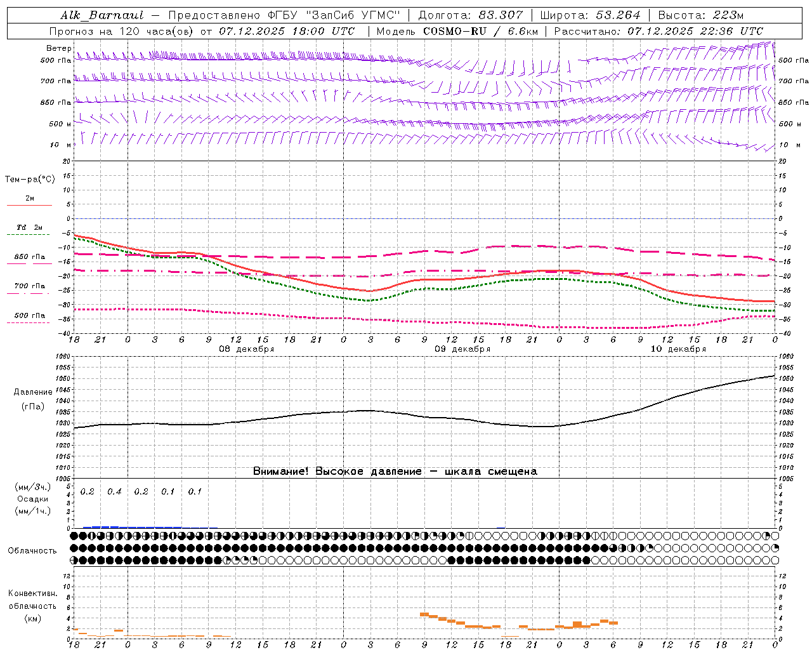Click the 'Ветер' wind panel label
The image size is (812, 650).
click(58, 48)
